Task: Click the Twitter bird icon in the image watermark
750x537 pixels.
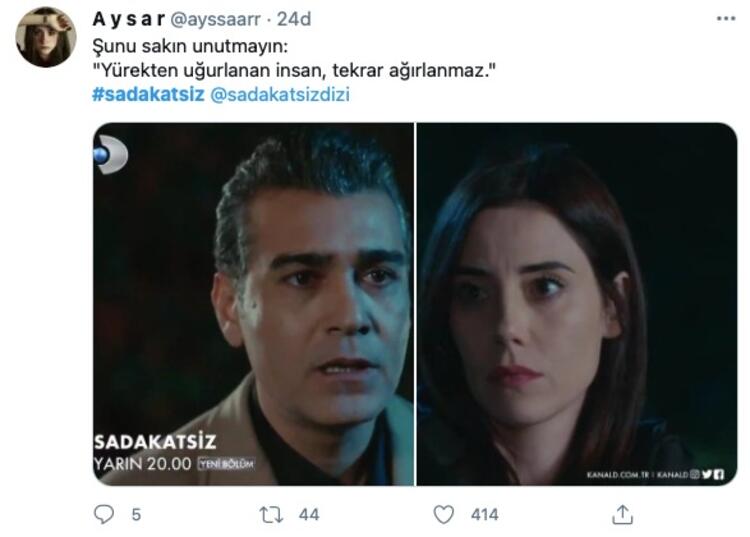Action: (x=707, y=474)
